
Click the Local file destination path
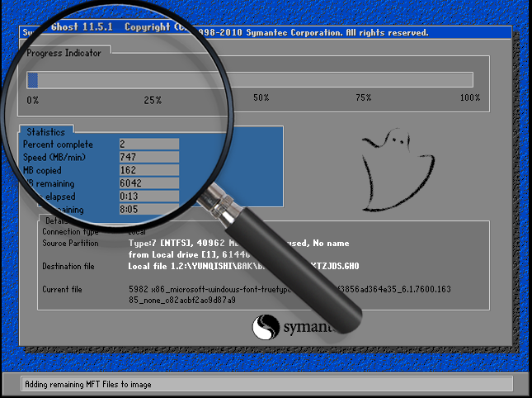243,266
